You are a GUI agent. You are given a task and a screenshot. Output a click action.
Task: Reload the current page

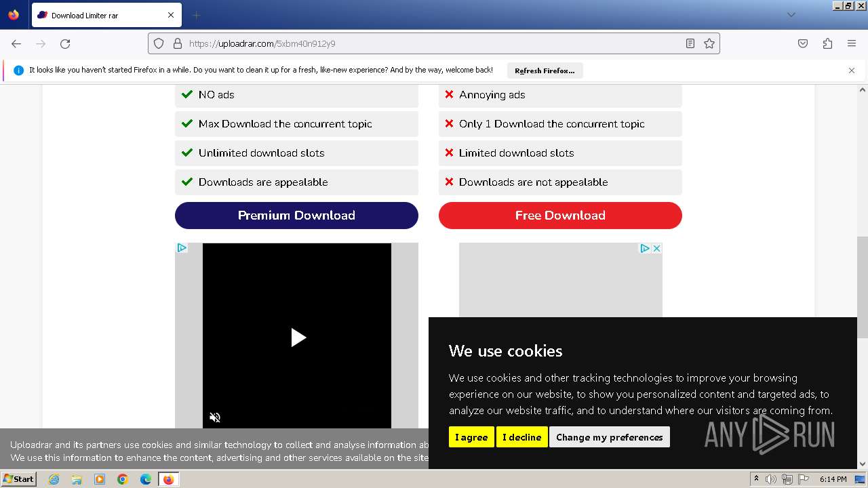pyautogui.click(x=65, y=43)
